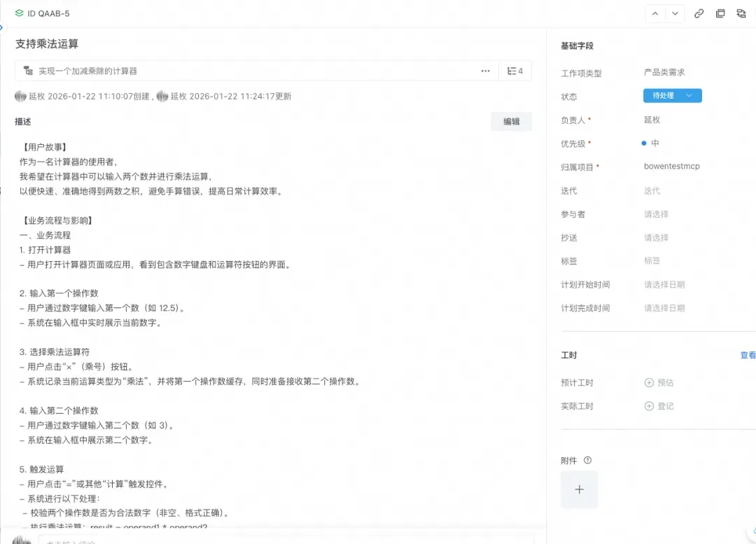Image resolution: width=756 pixels, height=544 pixels.
Task: Open the child items list showing 4
Action: 515,71
